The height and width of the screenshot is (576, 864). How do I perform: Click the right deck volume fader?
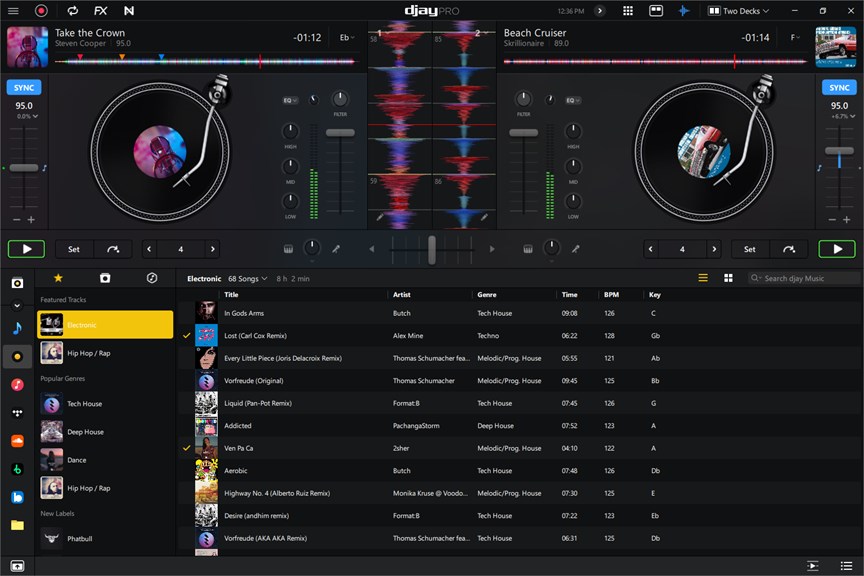(523, 132)
